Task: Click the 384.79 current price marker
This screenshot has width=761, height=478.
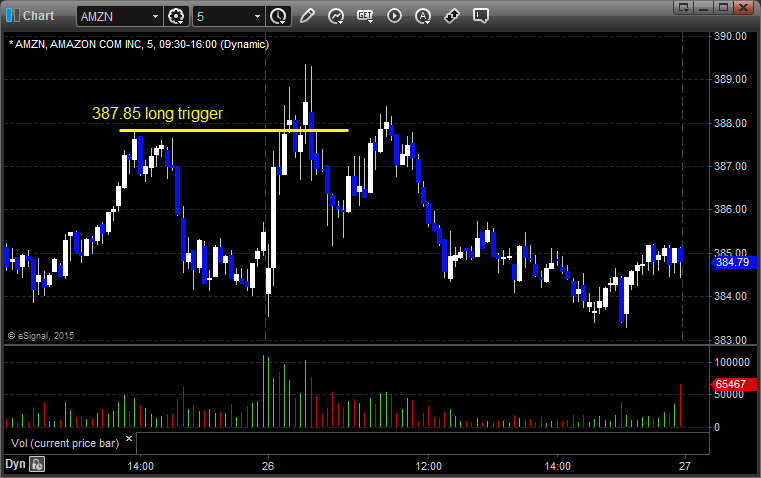Action: (733, 263)
